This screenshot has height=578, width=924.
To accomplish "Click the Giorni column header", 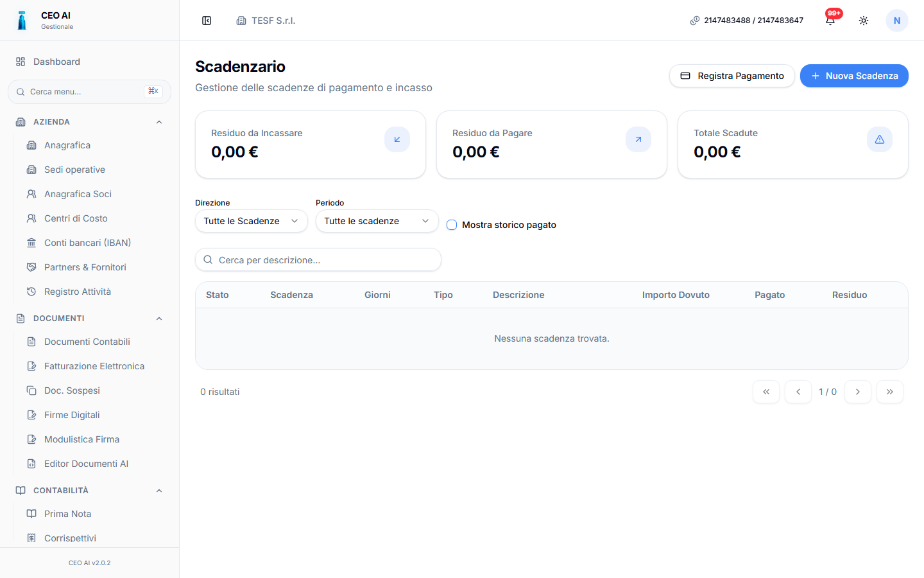I will [x=377, y=295].
